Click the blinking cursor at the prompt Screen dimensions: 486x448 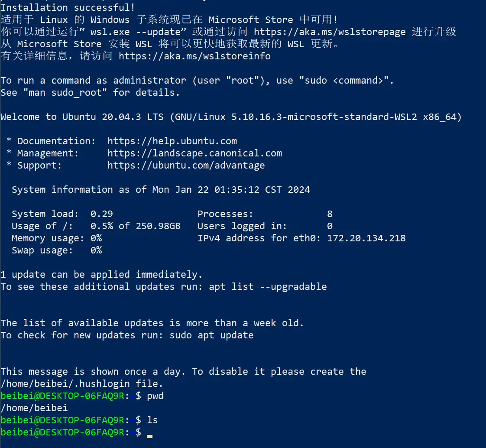pos(150,436)
